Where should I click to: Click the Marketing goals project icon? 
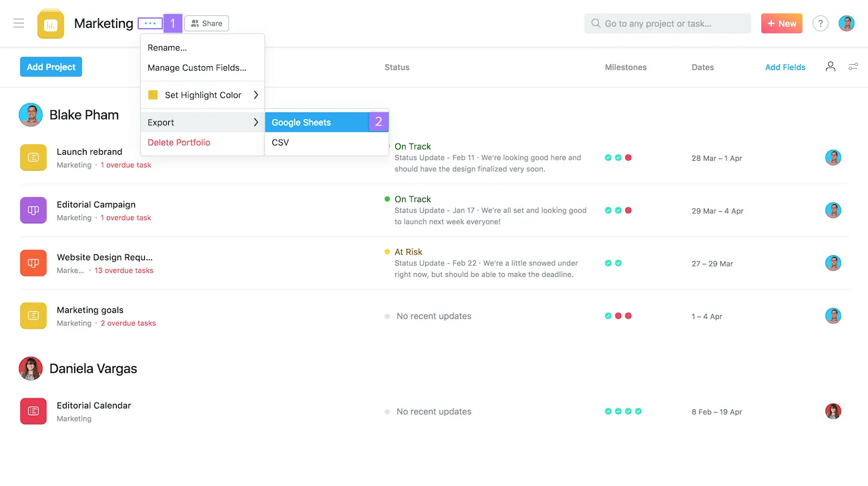coord(33,316)
